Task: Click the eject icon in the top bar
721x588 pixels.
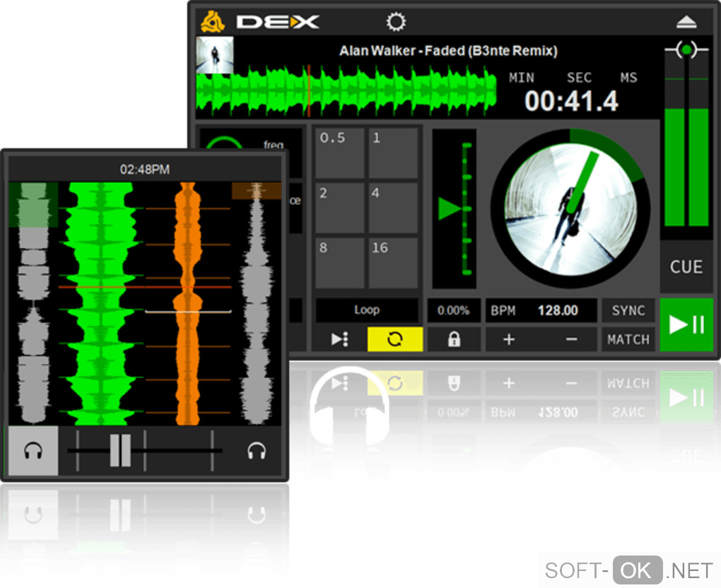Action: (686, 22)
